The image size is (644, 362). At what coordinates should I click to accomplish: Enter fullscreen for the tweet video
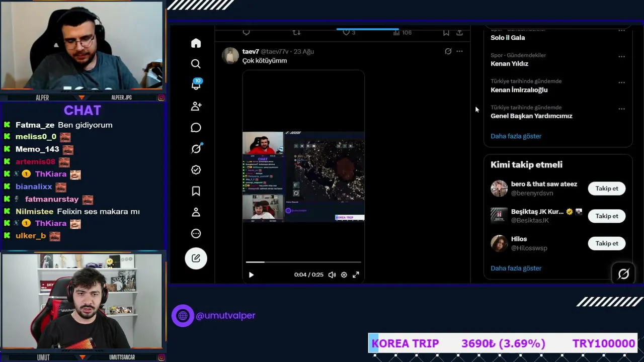[x=356, y=275]
